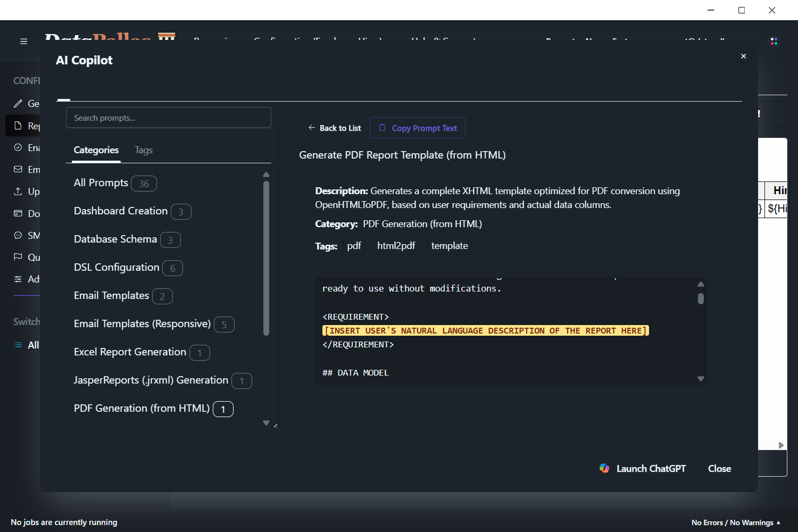Click the html2pdf tag
This screenshot has height=532, width=798.
(396, 246)
